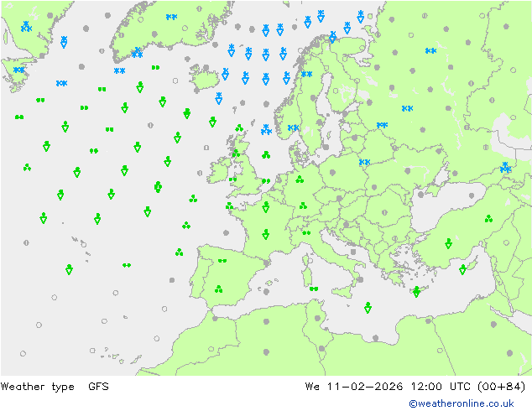
Task: Click the rain shower symbol over central Turkey
Action: click(449, 243)
